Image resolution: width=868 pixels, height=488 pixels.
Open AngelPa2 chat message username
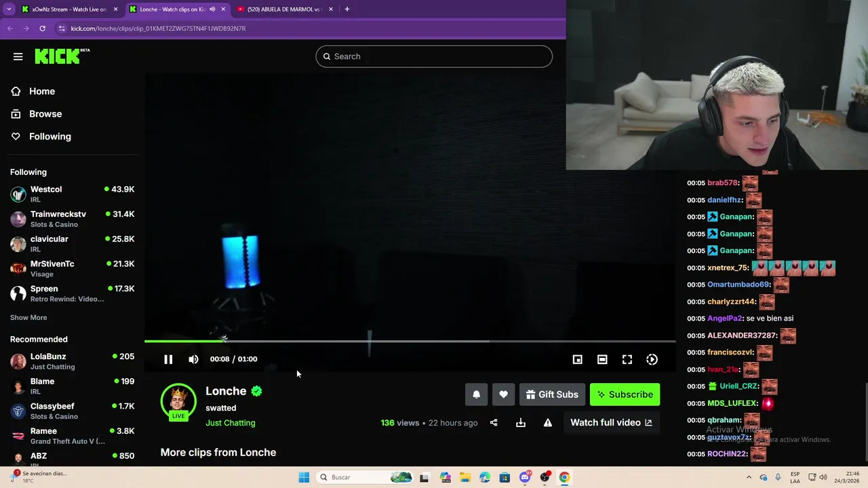[x=725, y=319]
